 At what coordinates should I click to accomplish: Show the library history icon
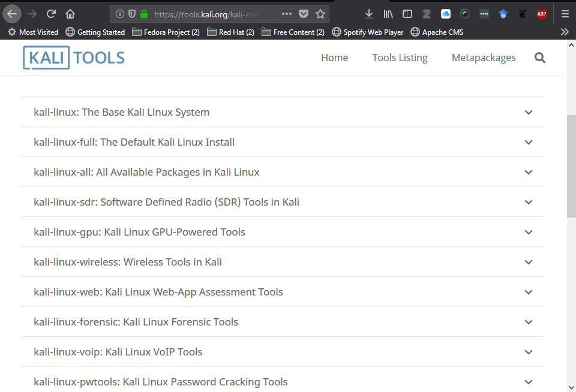[388, 14]
